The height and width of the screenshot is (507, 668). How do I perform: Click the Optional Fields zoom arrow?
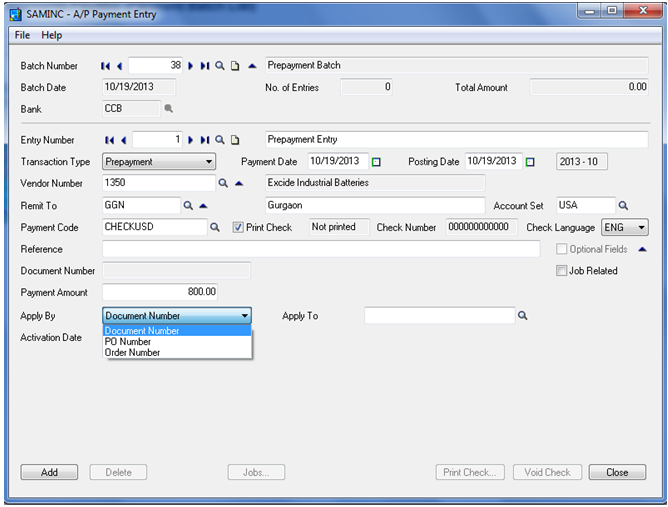(x=643, y=249)
